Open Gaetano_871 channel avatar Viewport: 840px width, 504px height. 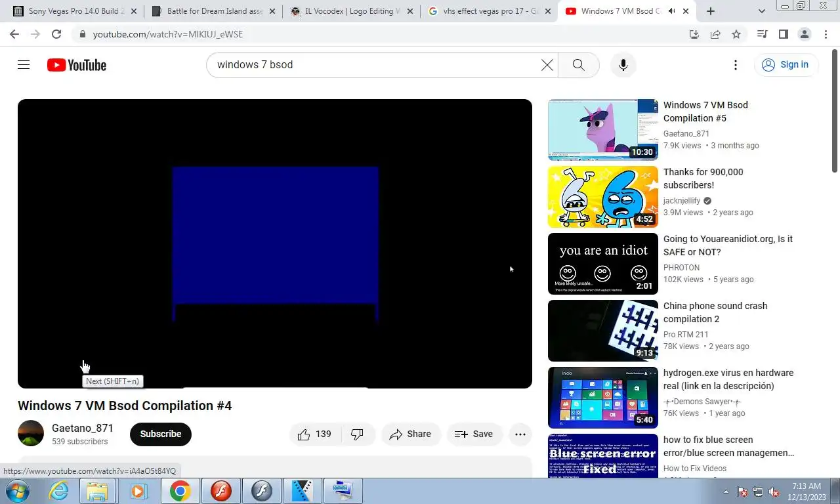click(31, 434)
